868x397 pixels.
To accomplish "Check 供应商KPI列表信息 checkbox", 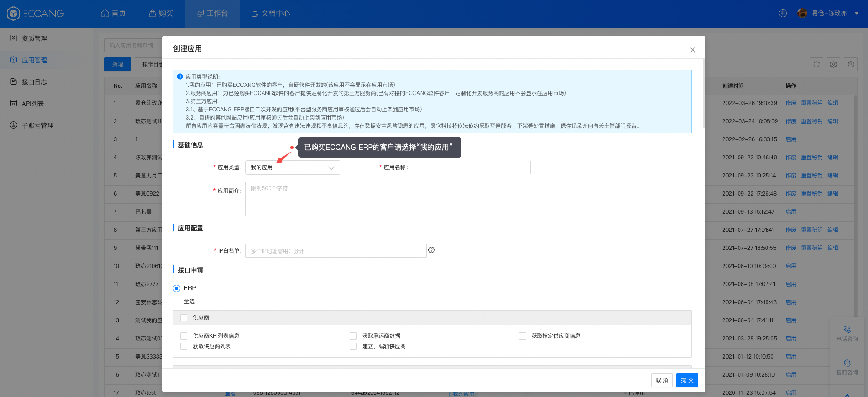I will pos(184,336).
